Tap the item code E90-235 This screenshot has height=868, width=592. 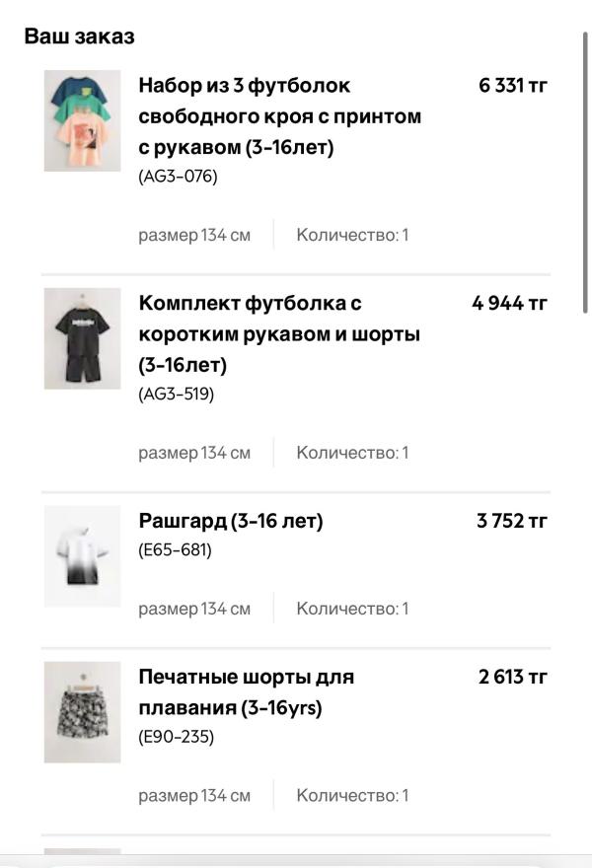click(x=177, y=736)
